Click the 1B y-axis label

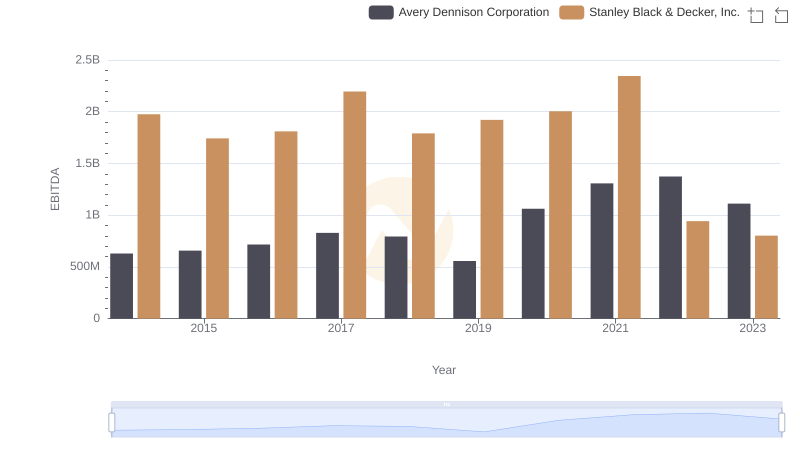pos(92,215)
